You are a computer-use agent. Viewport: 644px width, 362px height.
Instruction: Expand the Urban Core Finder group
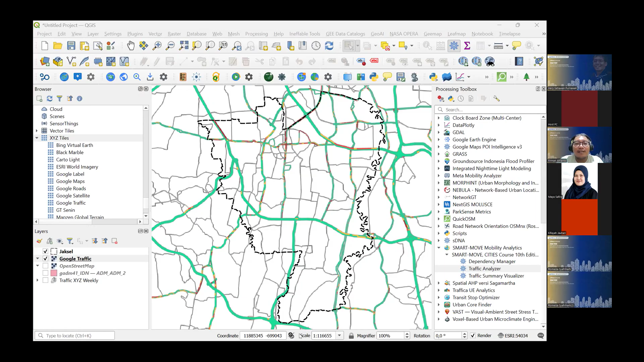[438, 305]
